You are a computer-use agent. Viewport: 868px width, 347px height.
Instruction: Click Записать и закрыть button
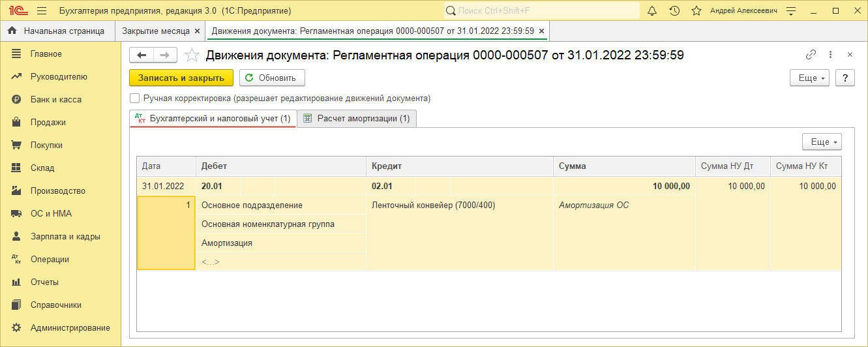181,78
